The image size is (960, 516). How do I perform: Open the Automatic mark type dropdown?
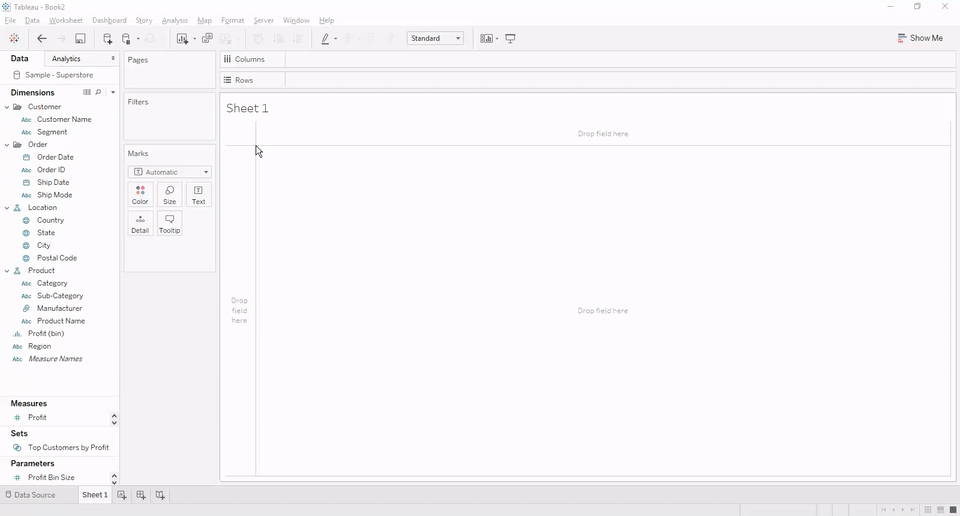tap(170, 172)
